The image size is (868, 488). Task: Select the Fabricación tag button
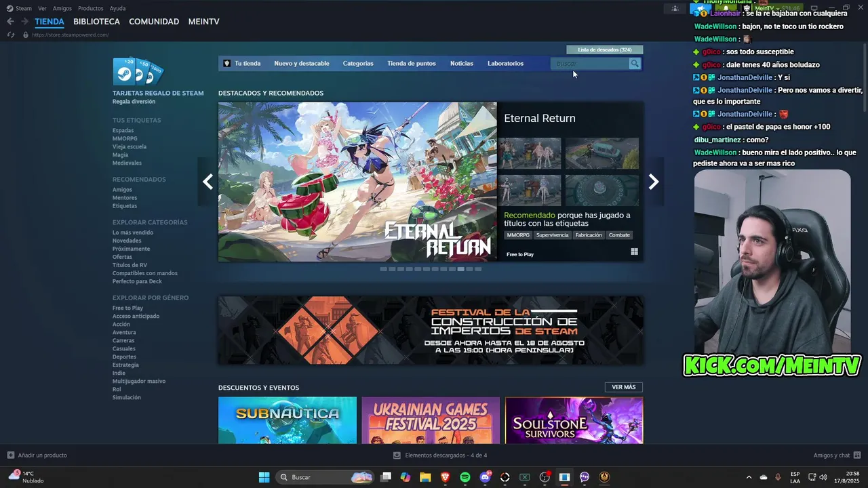click(589, 235)
